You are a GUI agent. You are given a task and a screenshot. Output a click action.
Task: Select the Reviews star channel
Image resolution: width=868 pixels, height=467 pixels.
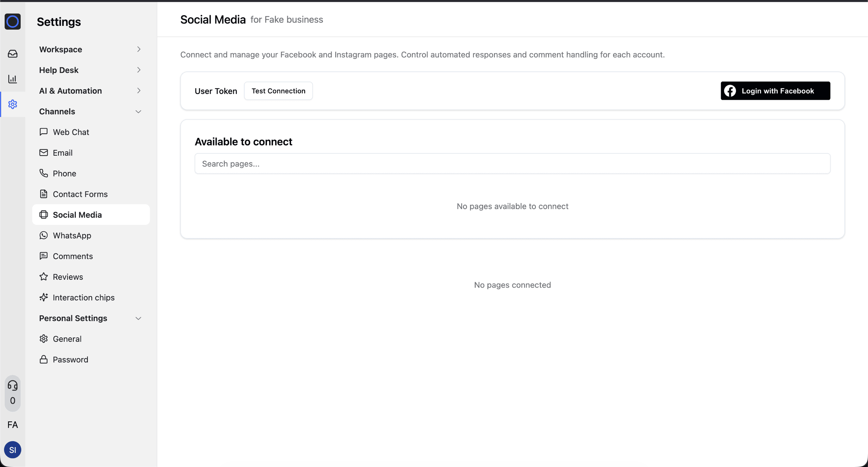coord(67,276)
